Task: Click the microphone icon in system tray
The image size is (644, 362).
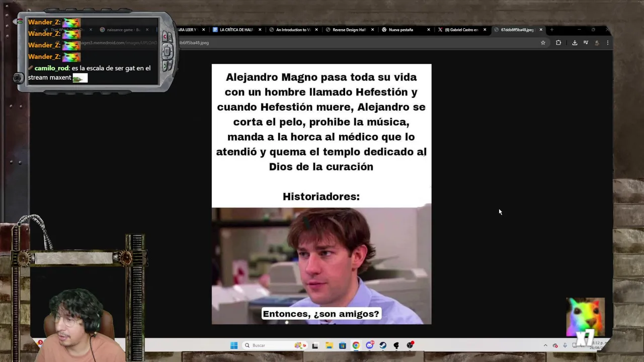Action: 565,345
